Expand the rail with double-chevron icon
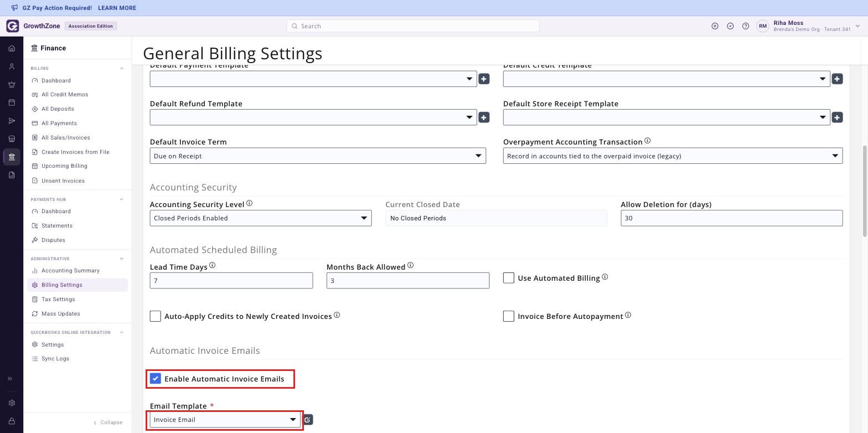The width and height of the screenshot is (868, 433). coord(9,379)
